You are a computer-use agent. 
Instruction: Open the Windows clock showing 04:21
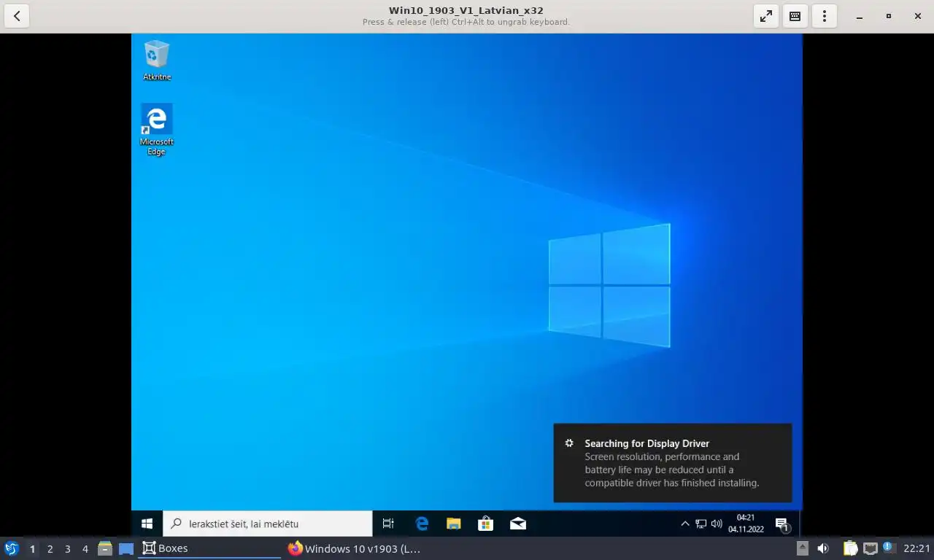746,524
